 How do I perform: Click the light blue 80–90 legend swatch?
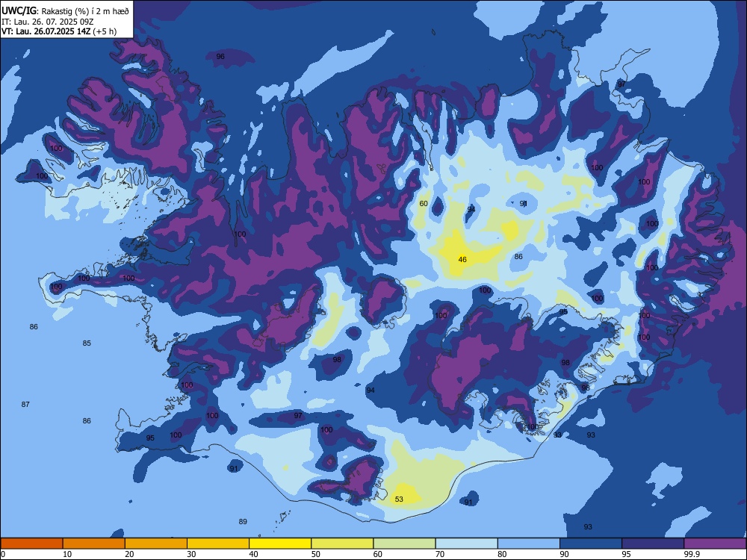[529, 544]
